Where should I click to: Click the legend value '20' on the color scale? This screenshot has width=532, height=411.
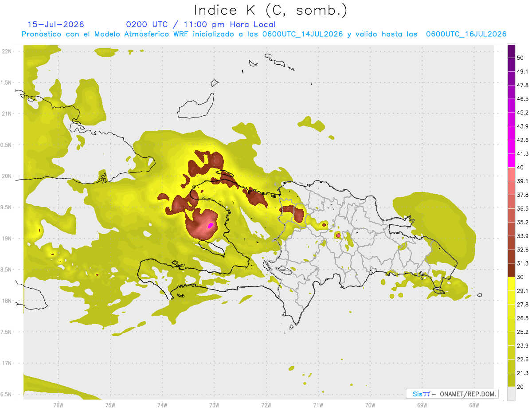tap(521, 387)
